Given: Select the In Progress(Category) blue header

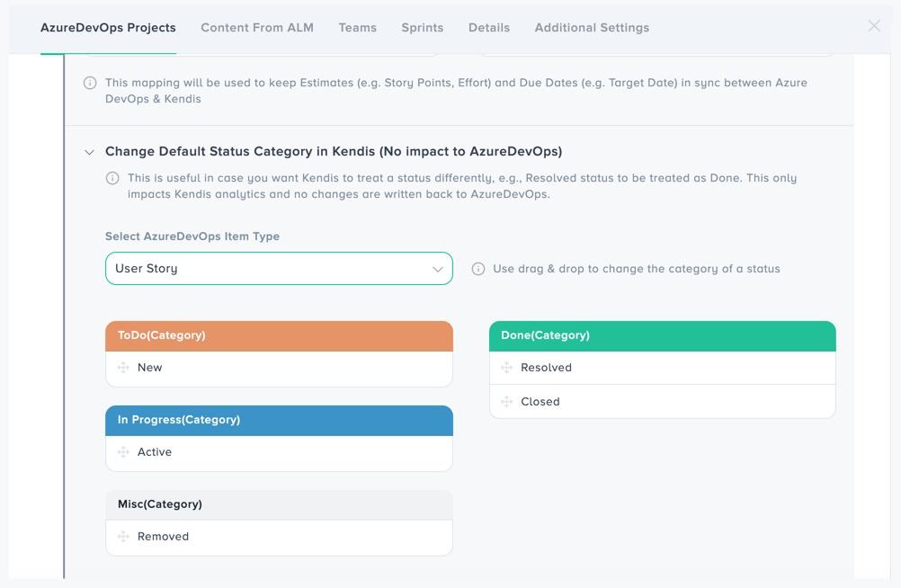Looking at the screenshot, I should pos(279,420).
